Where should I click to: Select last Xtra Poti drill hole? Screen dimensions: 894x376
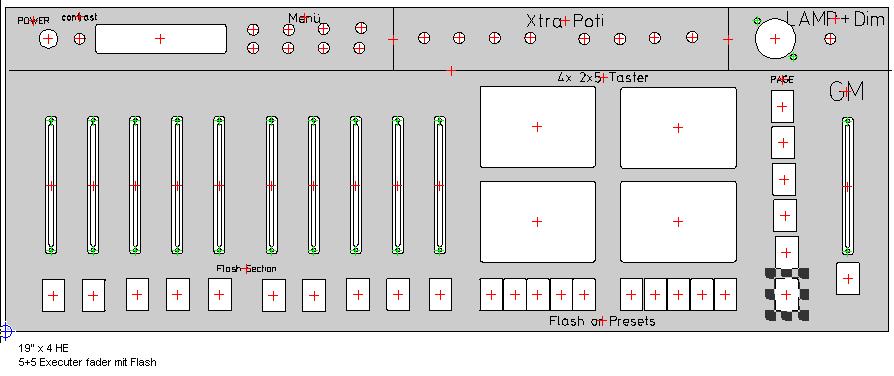(x=692, y=38)
